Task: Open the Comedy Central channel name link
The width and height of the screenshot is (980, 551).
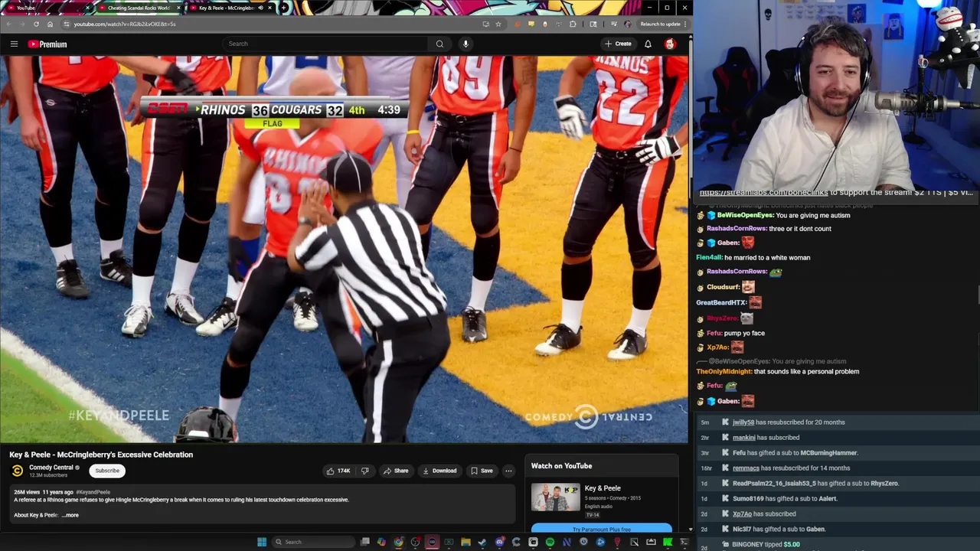Action: [51, 468]
